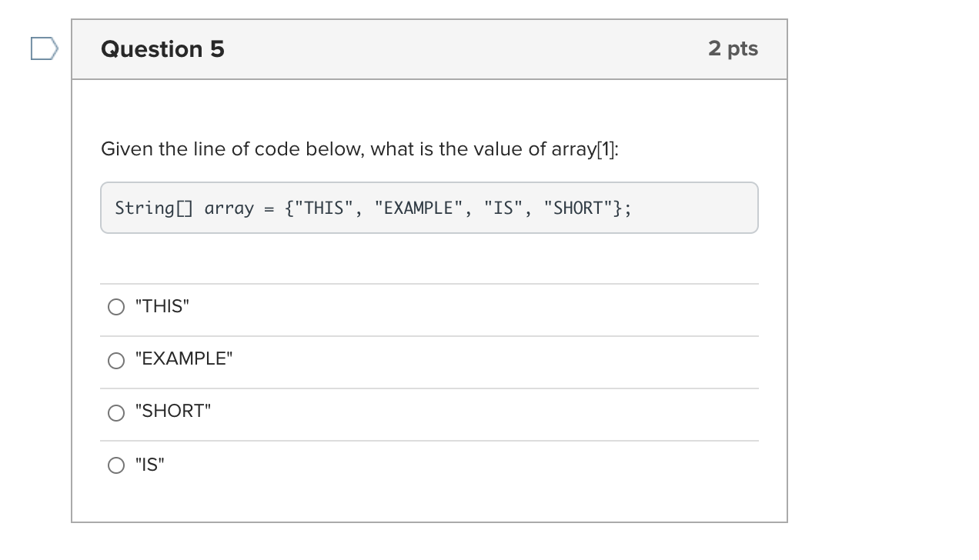The image size is (979, 560).
Task: Click the "IS" string literal in code
Action: (x=503, y=208)
